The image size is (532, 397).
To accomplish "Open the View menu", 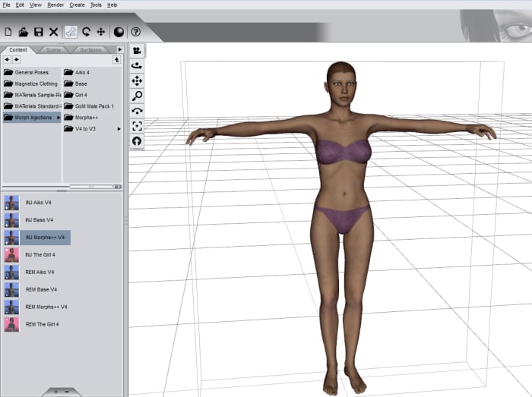I will click(35, 5).
